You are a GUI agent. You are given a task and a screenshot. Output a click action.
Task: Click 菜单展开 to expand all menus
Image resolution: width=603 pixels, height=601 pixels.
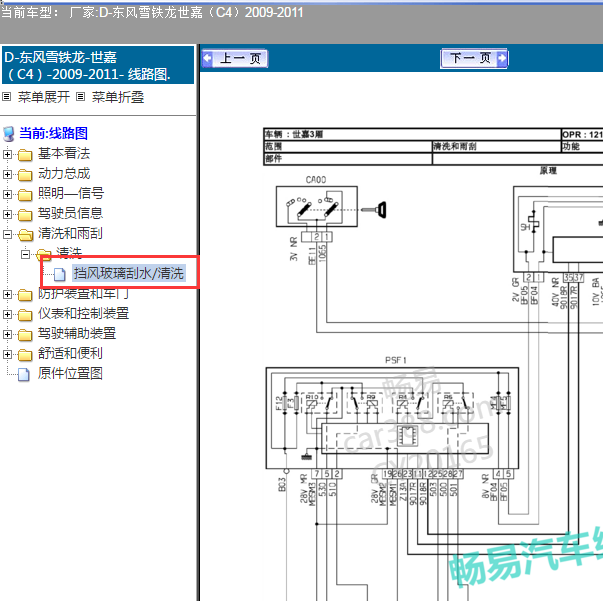[43, 97]
